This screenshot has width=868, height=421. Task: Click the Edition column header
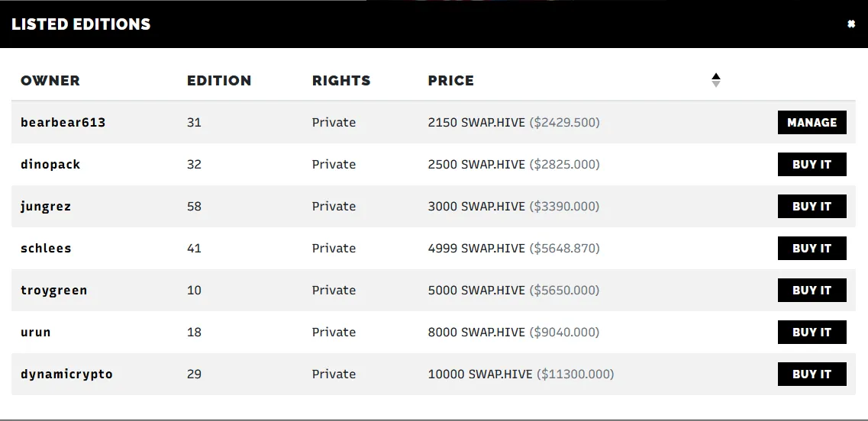point(218,80)
